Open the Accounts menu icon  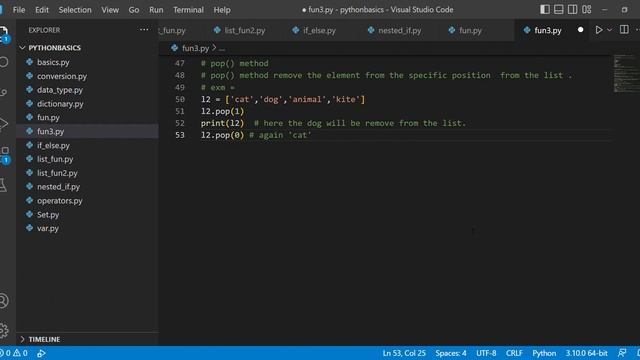tap(4, 301)
